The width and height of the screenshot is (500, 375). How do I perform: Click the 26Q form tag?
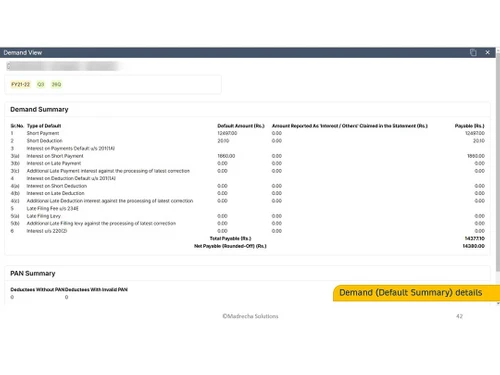click(x=56, y=84)
